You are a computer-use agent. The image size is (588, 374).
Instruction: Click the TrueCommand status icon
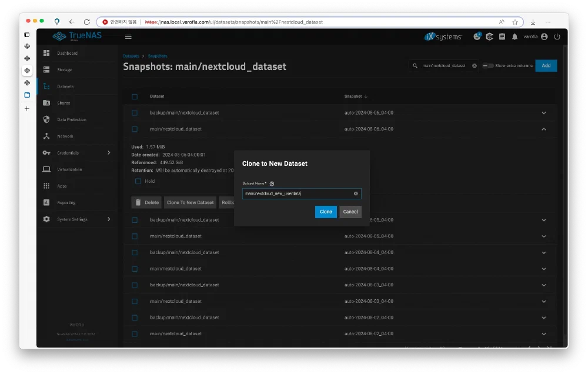(489, 36)
